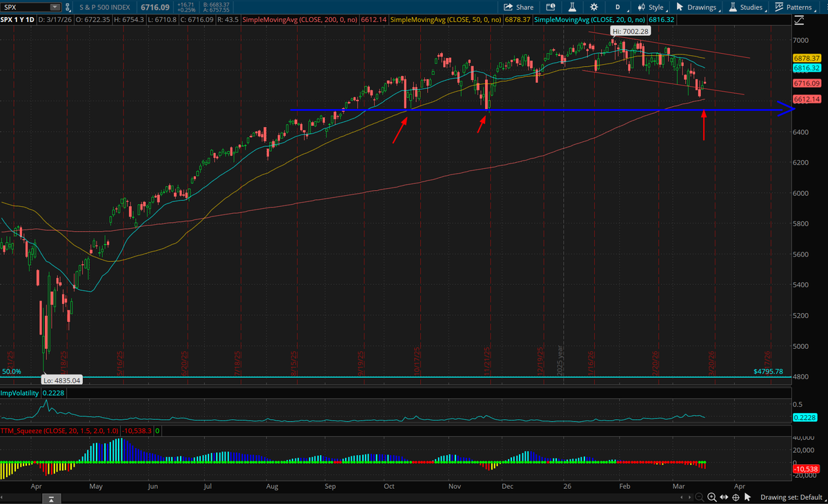Screen dimensions: 828x504
Task: Click the -10,538 squeeze value label
Action: (806, 469)
